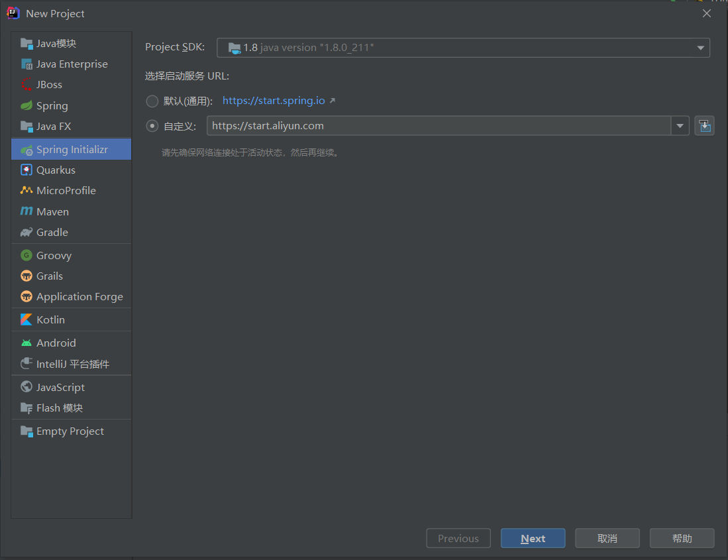Click the import button beside custom URL field
728x560 pixels.
coord(704,126)
